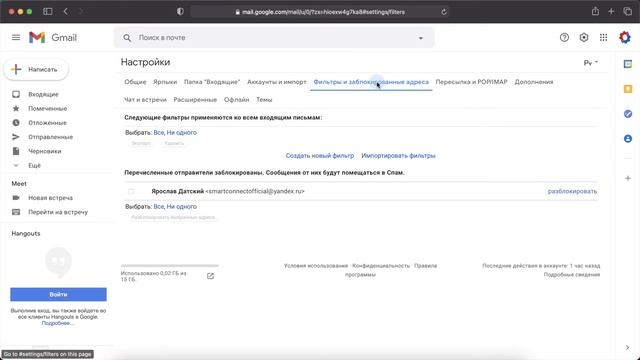Open Условия использования footer link
640x360 pixels.
(x=316, y=266)
